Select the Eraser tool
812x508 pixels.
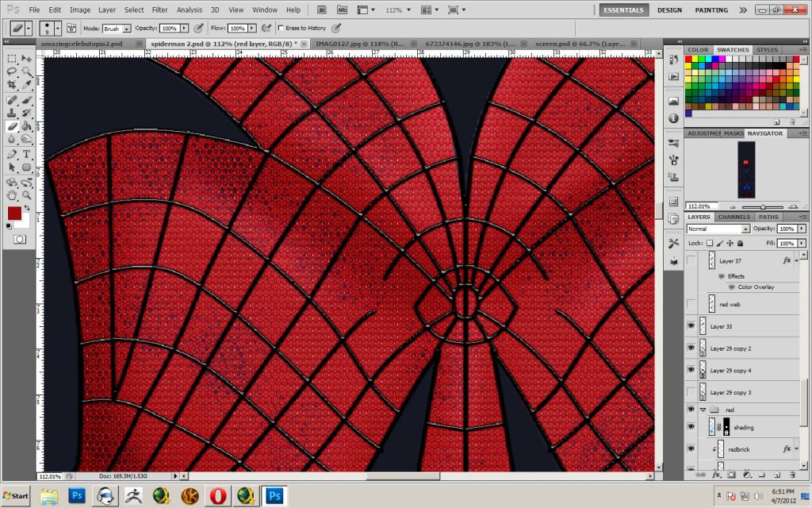pyautogui.click(x=11, y=125)
